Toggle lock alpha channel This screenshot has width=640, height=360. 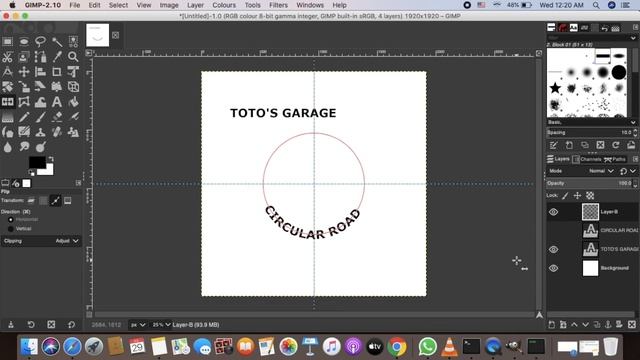(x=590, y=196)
